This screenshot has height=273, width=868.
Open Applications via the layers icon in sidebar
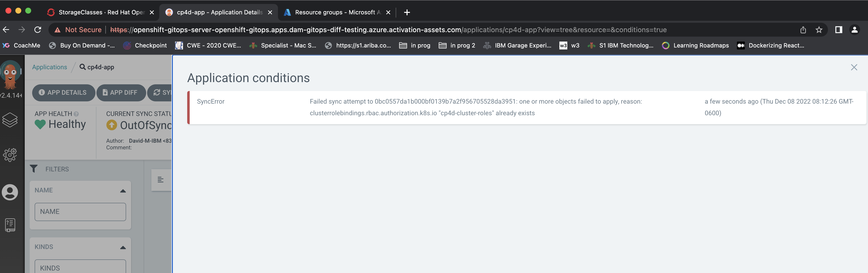(10, 120)
